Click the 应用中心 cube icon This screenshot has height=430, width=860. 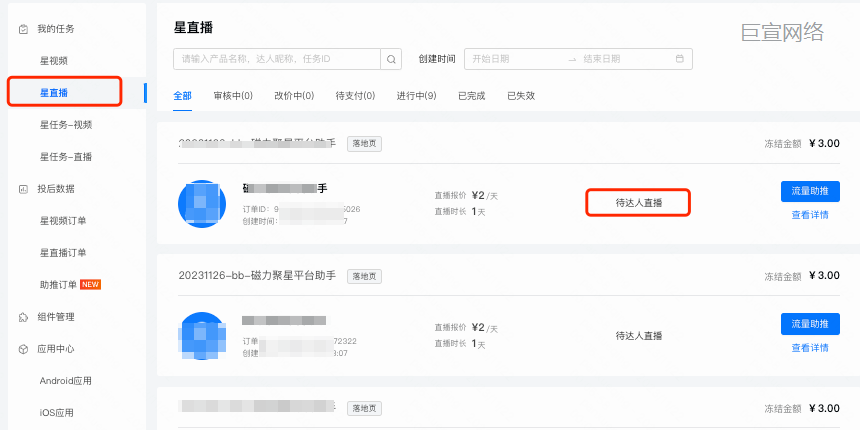[x=23, y=349]
